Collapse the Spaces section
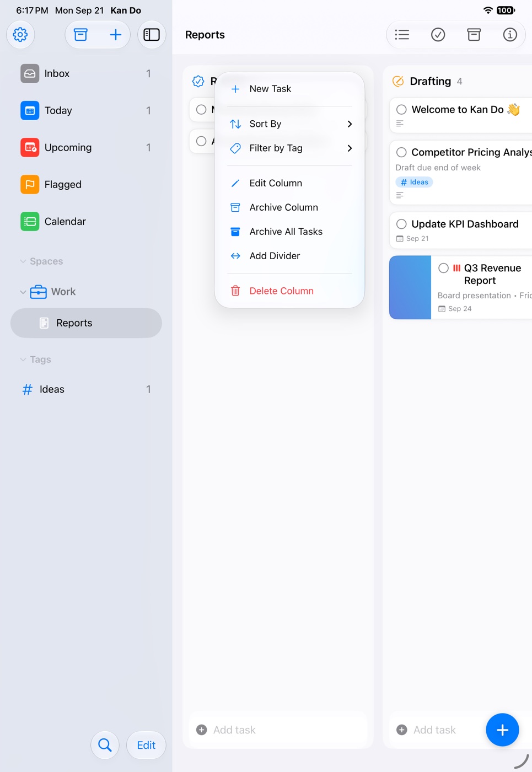Viewport: 532px width, 772px height. (23, 261)
